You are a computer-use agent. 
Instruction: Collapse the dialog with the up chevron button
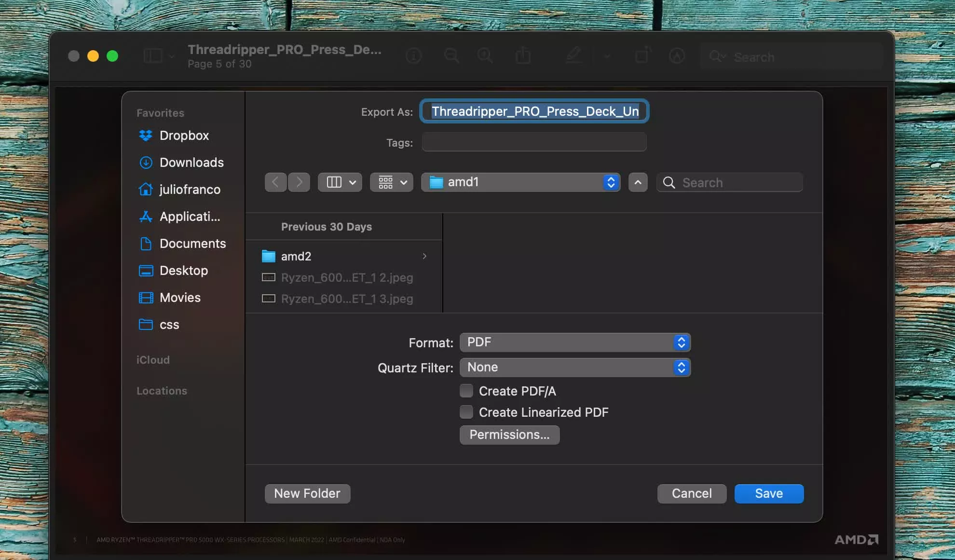coord(638,182)
